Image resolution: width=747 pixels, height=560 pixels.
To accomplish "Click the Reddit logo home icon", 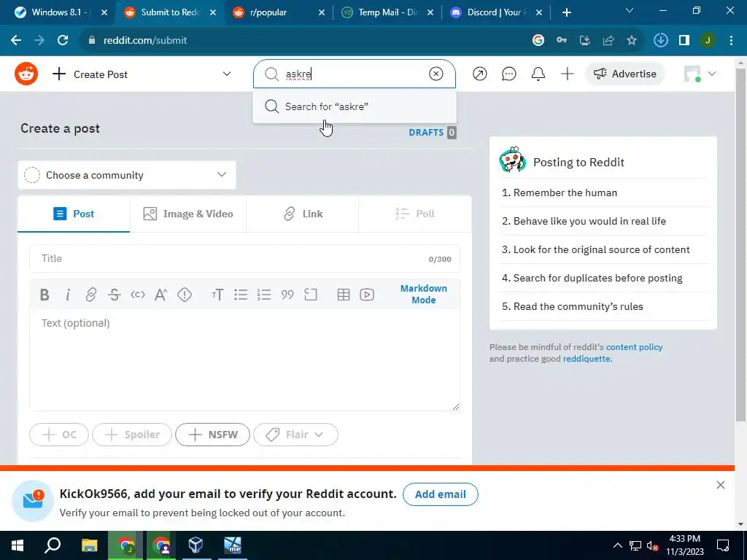I will pos(26,74).
